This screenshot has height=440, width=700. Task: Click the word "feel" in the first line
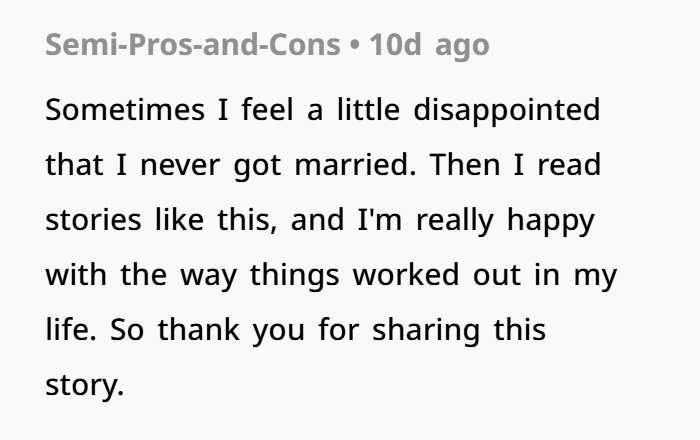(x=270, y=109)
